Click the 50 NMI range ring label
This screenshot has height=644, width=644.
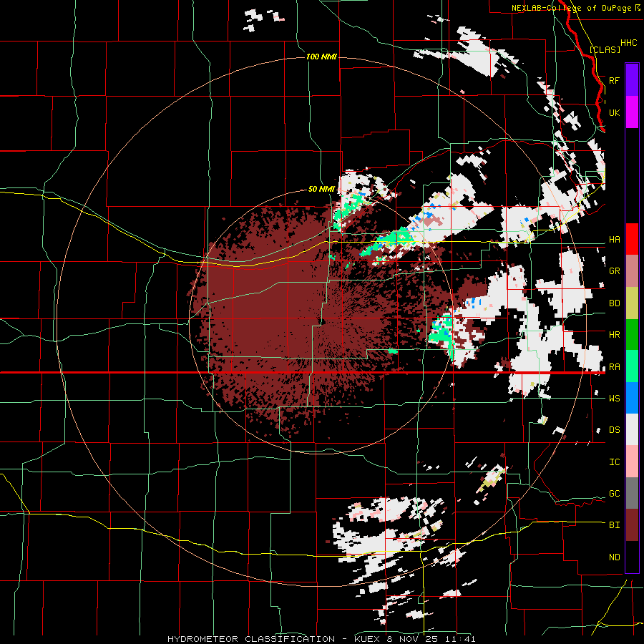point(321,190)
